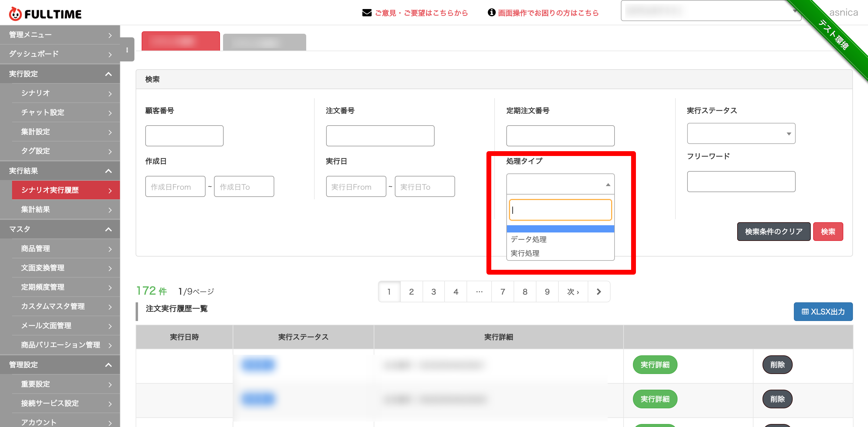Screen dimensions: 868x427
Task: Focus the 顧客番号 input field
Action: (184, 136)
